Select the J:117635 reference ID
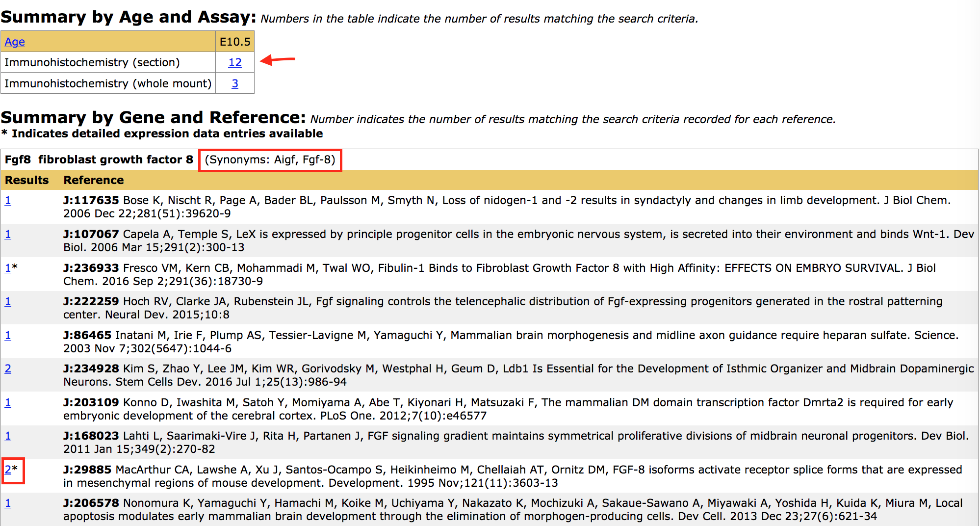980x526 pixels. 91,200
